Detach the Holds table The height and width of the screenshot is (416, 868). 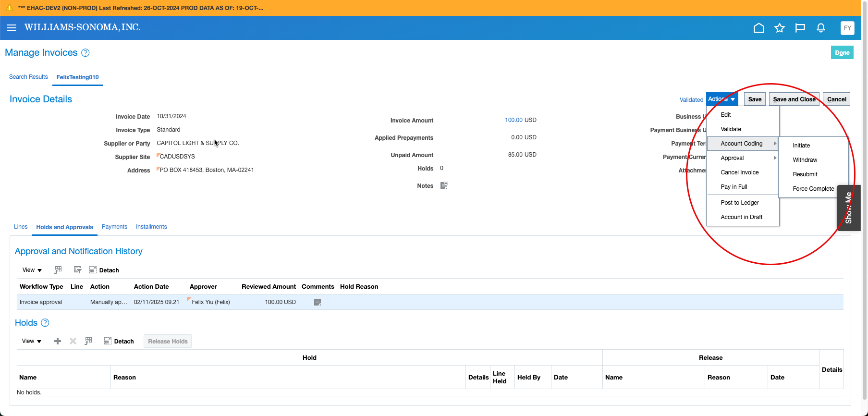tap(119, 341)
